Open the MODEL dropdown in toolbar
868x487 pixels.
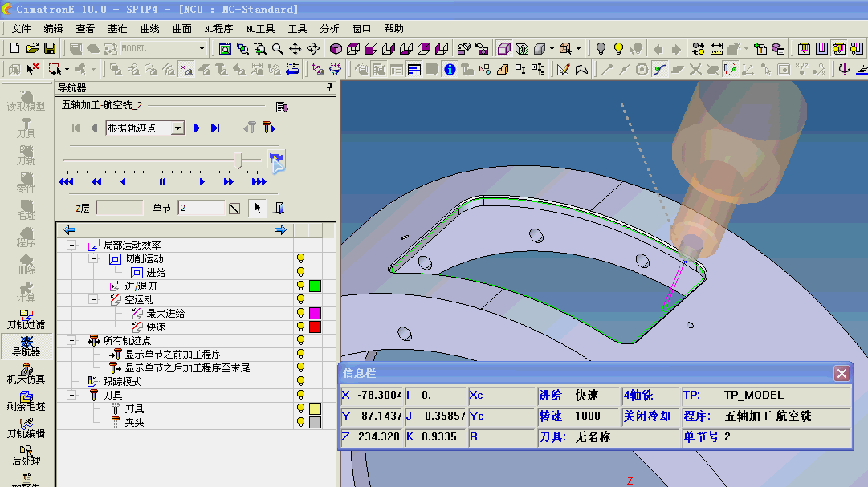[x=202, y=49]
